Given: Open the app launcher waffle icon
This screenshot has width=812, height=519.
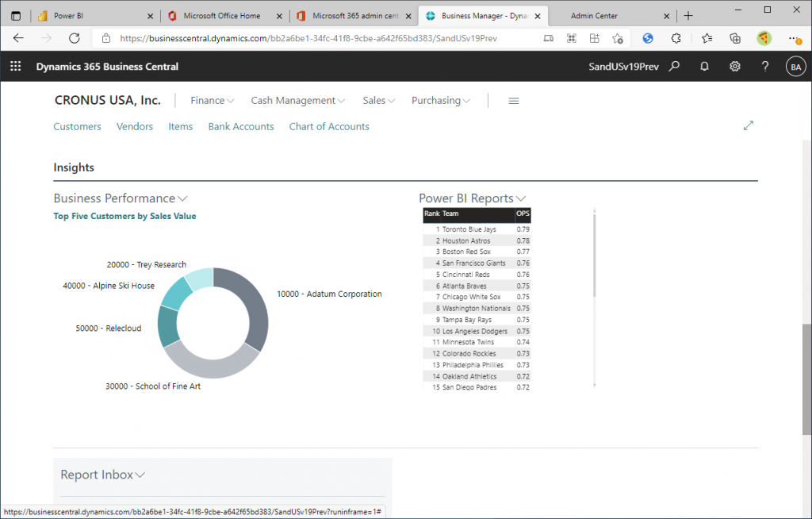Looking at the screenshot, I should pyautogui.click(x=16, y=67).
